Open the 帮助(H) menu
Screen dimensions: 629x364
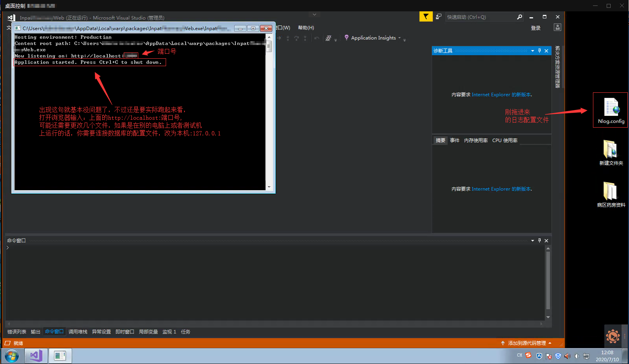tap(306, 27)
